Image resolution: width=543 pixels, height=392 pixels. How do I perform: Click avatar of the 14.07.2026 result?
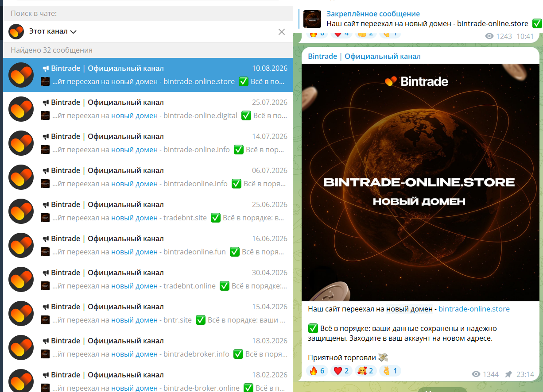(x=21, y=143)
